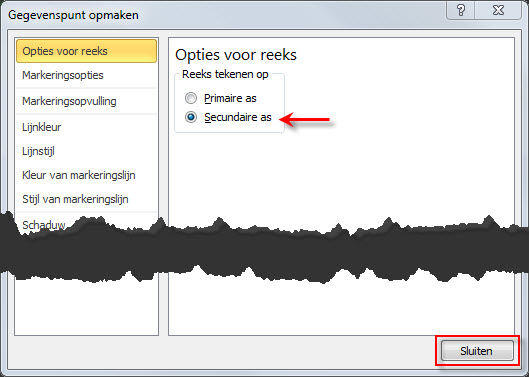Open help with the question mark button

(x=461, y=10)
